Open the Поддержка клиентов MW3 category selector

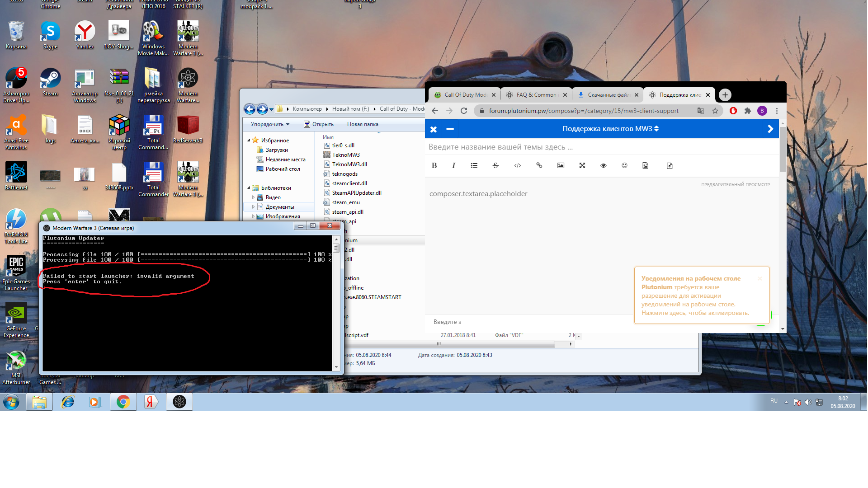tap(610, 129)
